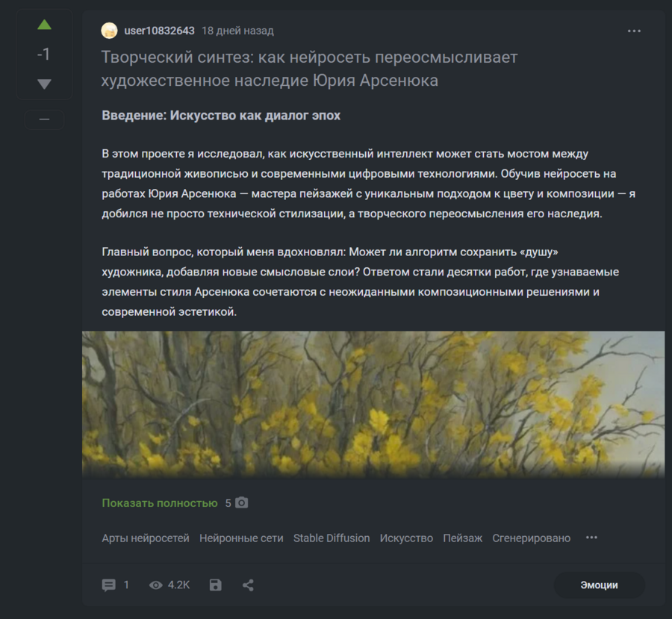672x619 pixels.
Task: Open the autumn landscape painting image
Action: click(373, 404)
